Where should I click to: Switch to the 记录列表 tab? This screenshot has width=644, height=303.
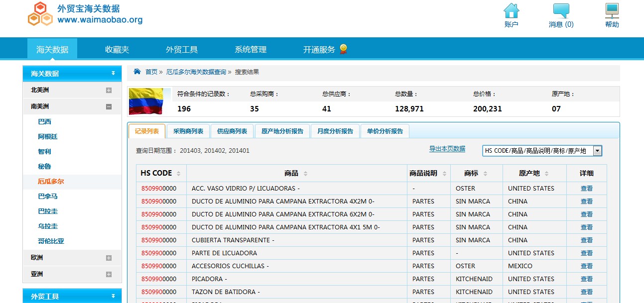[x=147, y=131]
